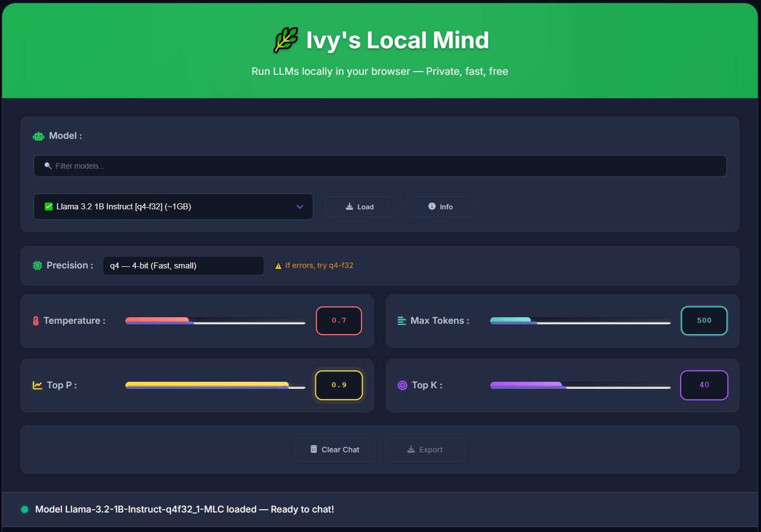Adjust the Temperature slider
The height and width of the screenshot is (532, 761).
215,321
